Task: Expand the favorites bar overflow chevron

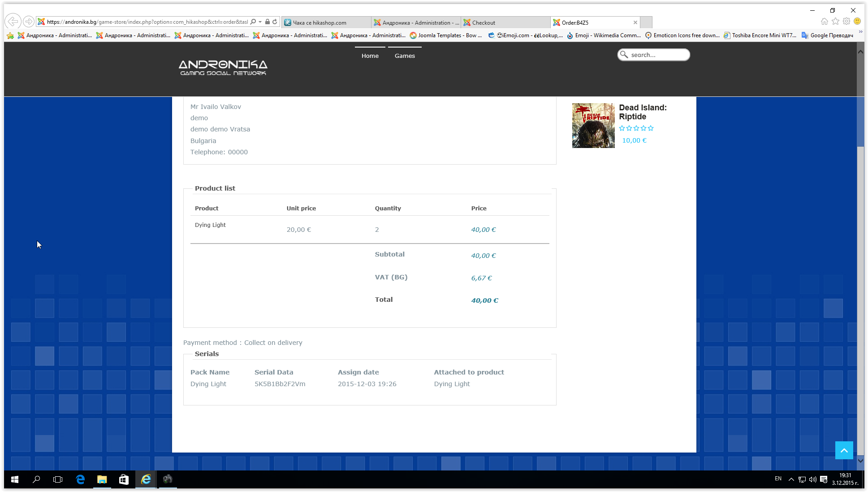Action: coord(860,32)
